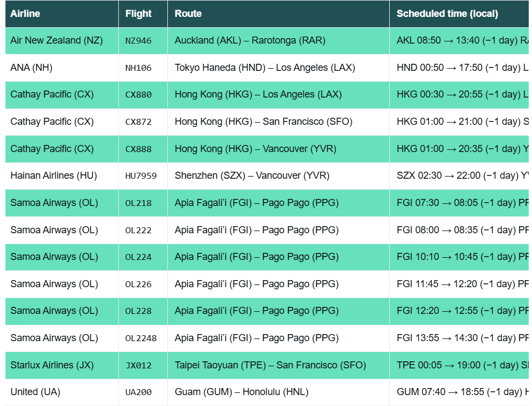Click the Scheduled time (local) column header
This screenshot has width=532, height=406.
click(447, 14)
